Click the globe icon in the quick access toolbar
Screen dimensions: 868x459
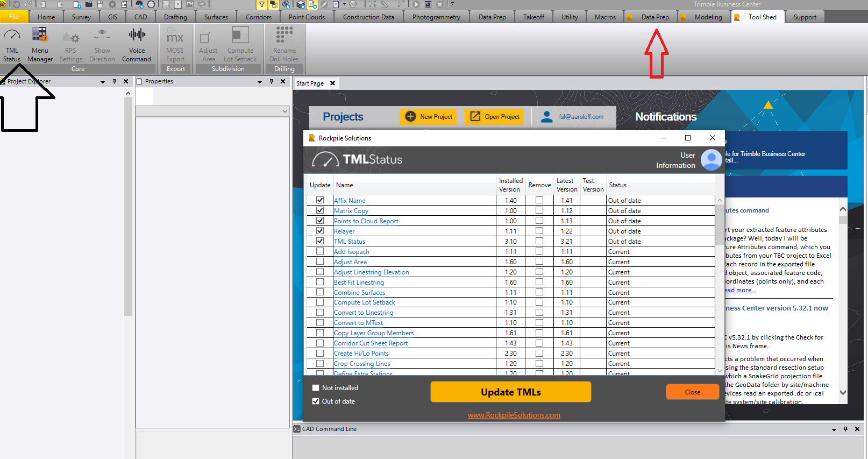[x=151, y=4]
